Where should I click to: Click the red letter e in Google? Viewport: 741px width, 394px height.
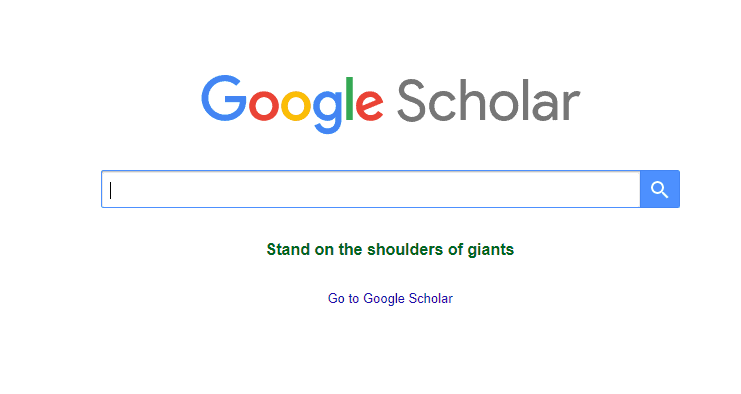click(x=369, y=105)
